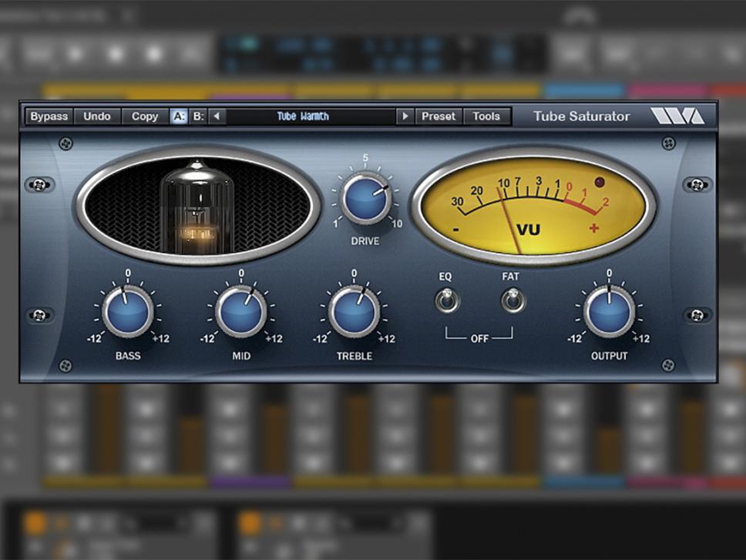746x560 pixels.
Task: Select the B preset slot
Action: tap(199, 116)
